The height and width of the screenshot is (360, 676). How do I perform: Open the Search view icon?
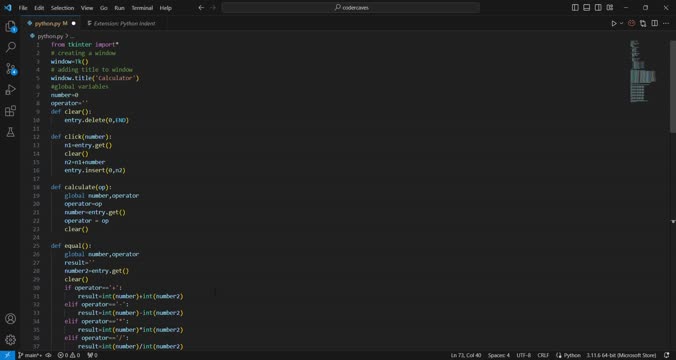point(10,47)
